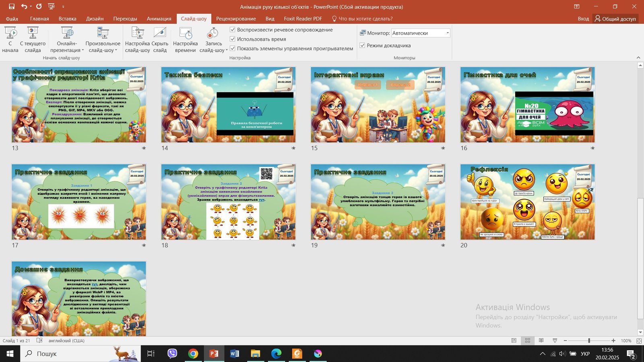Toggle Play narrations checkbox

pyautogui.click(x=232, y=30)
